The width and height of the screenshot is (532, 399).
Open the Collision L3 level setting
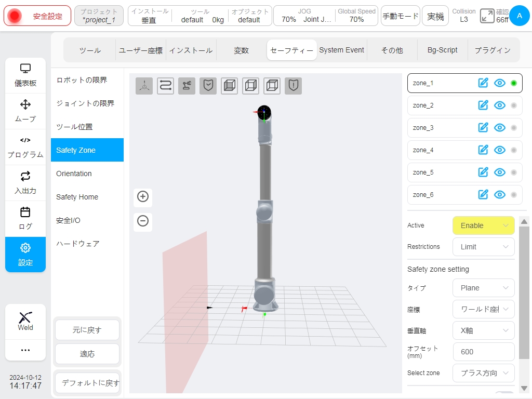tap(464, 16)
